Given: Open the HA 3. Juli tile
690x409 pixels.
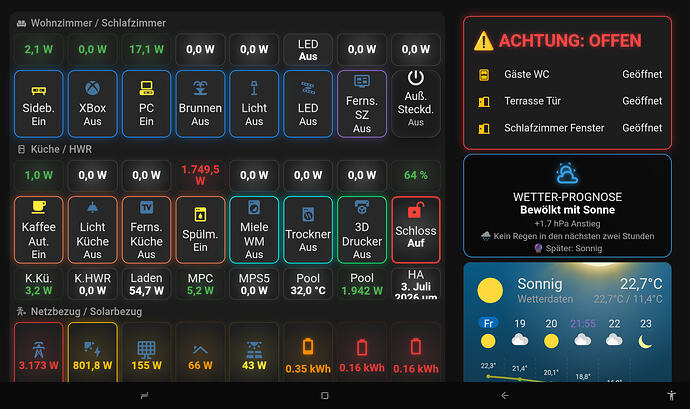Looking at the screenshot, I should [416, 284].
